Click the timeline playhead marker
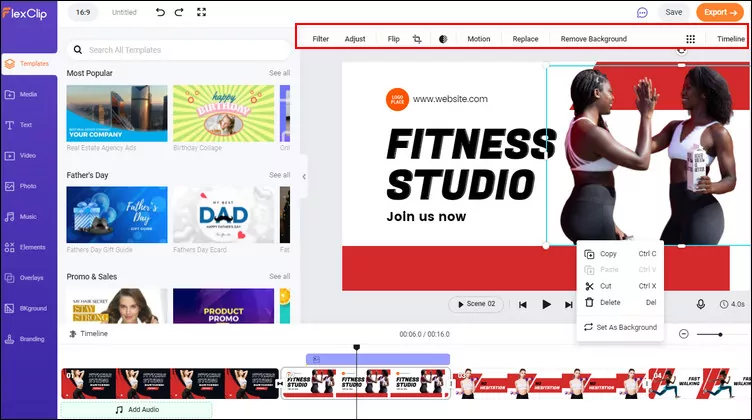Screen dimensions: 752x420 click(356, 347)
